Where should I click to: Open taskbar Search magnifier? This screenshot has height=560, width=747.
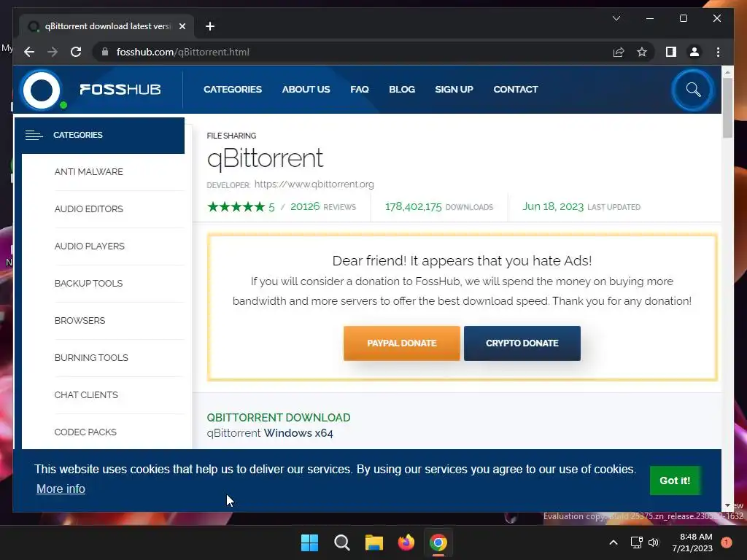coord(341,542)
